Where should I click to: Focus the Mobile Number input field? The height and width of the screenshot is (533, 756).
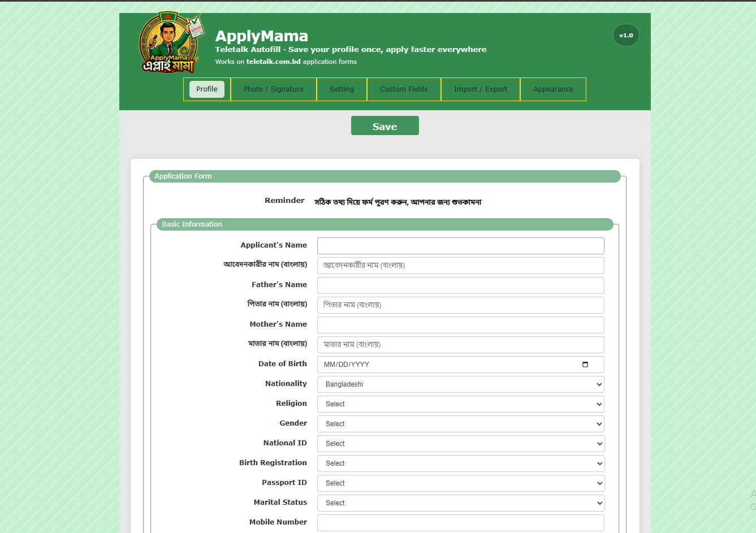(461, 523)
